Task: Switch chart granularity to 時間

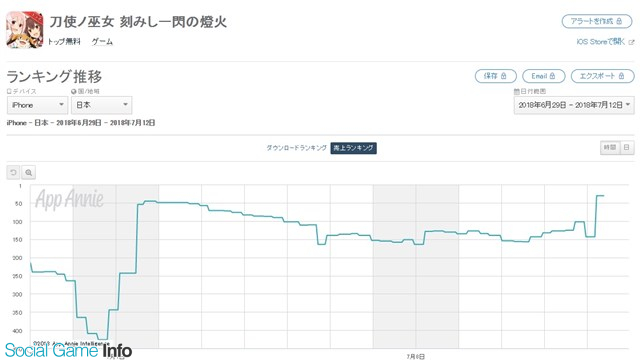Action: 610,147
